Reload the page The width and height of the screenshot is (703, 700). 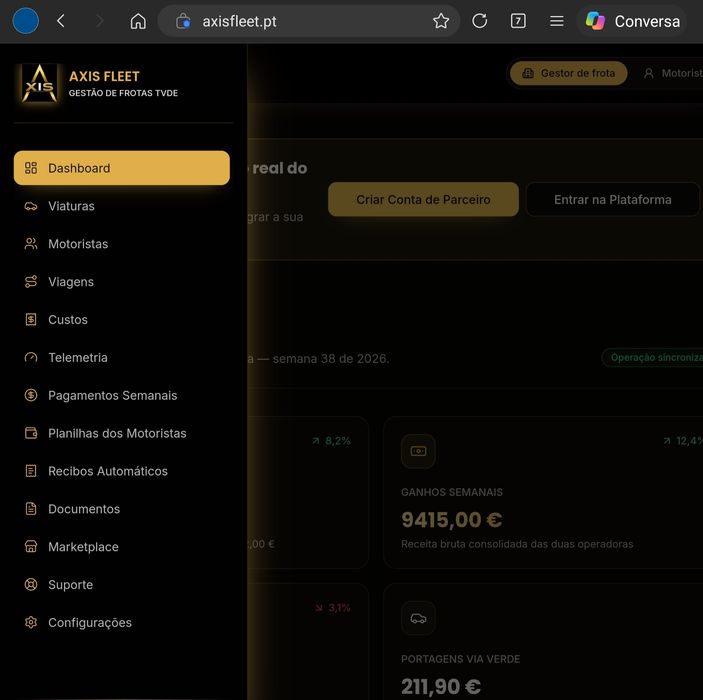(480, 21)
